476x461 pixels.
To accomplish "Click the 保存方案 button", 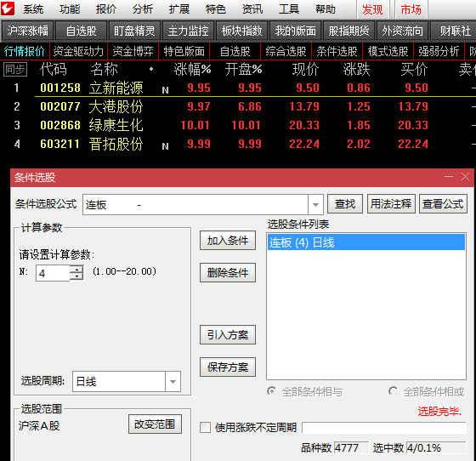I will pos(228,367).
